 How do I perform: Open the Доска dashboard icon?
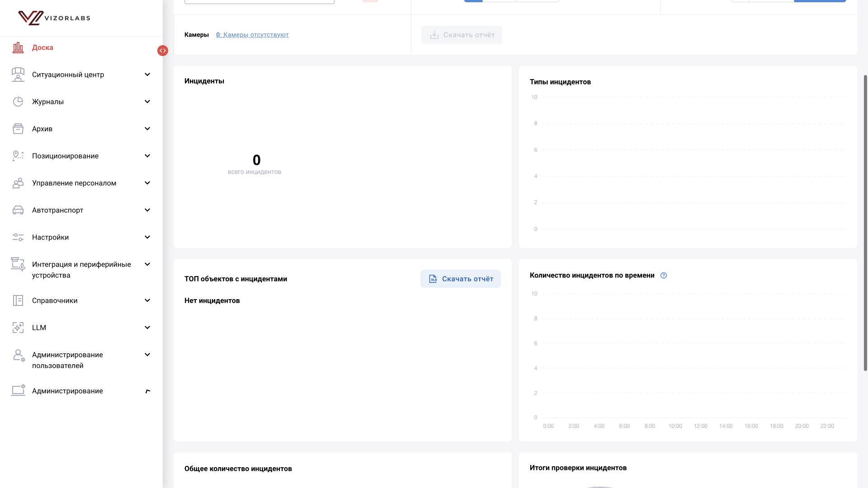pos(18,47)
